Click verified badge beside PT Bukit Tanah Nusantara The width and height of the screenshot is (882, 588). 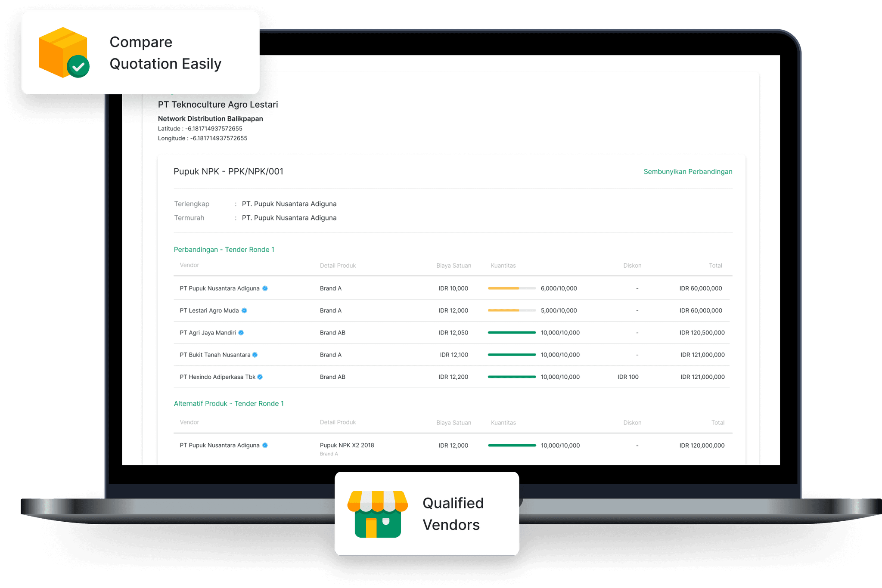tap(255, 355)
